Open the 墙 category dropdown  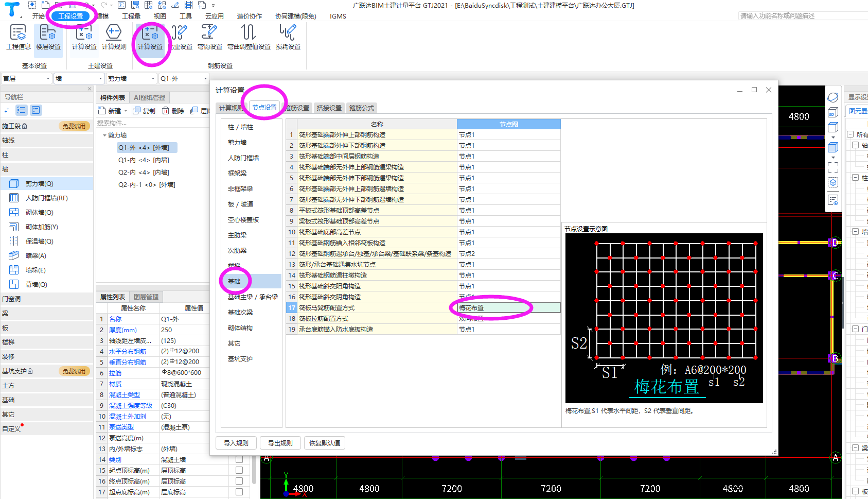click(79, 79)
